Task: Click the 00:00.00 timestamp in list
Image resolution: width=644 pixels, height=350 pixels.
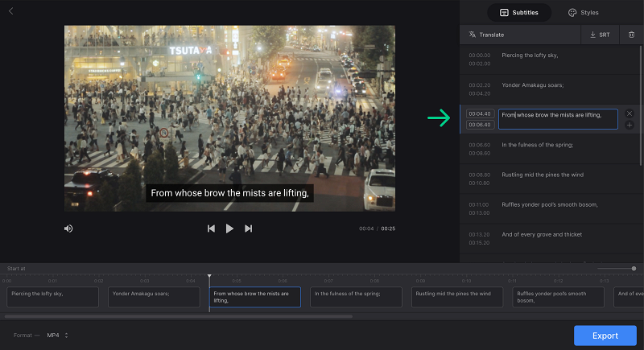Action: [479, 55]
